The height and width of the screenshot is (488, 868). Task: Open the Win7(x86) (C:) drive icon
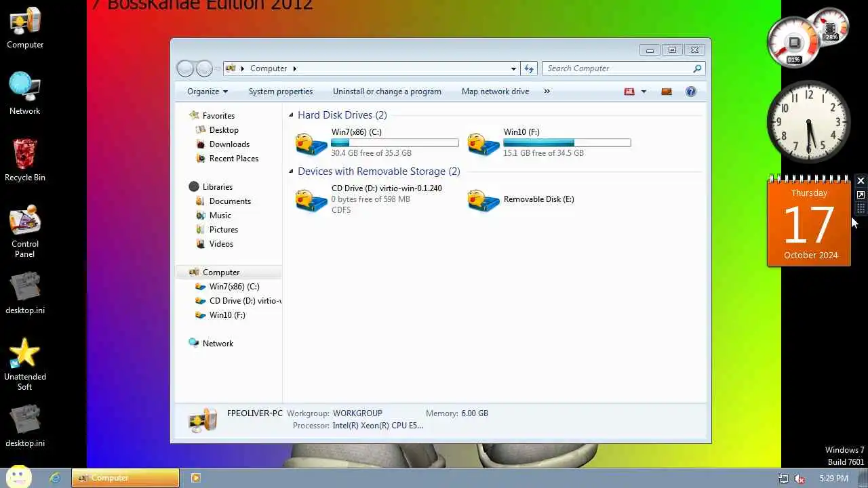312,144
